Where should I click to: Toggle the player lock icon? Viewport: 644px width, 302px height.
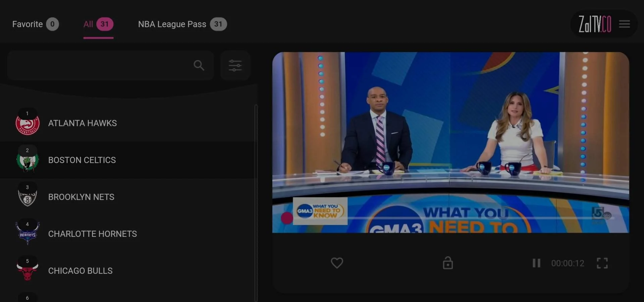[x=448, y=263]
